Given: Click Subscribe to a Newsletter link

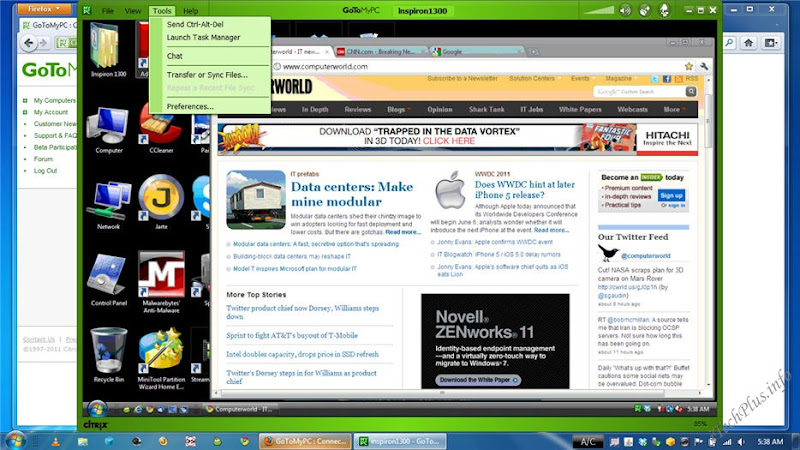Looking at the screenshot, I should [462, 79].
